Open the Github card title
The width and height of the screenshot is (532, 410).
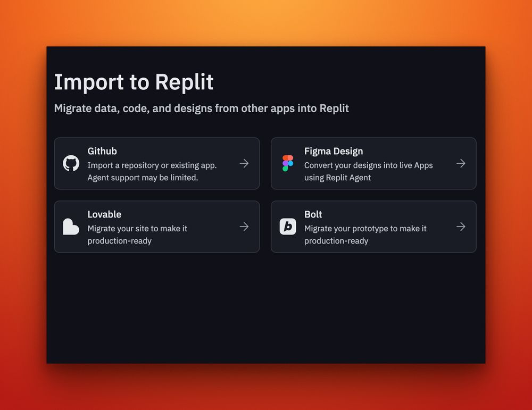(x=102, y=151)
